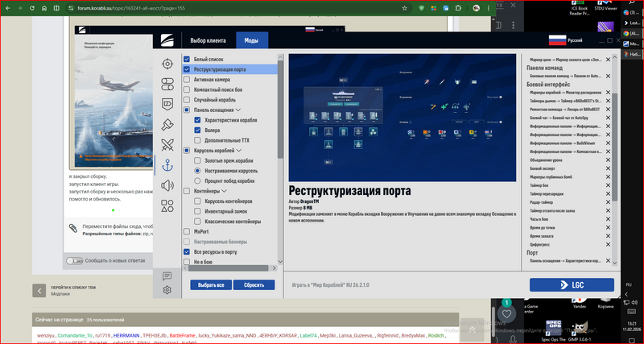The width and height of the screenshot is (644, 344).
Task: Enable the Активная камера checkbox
Action: pyautogui.click(x=187, y=80)
